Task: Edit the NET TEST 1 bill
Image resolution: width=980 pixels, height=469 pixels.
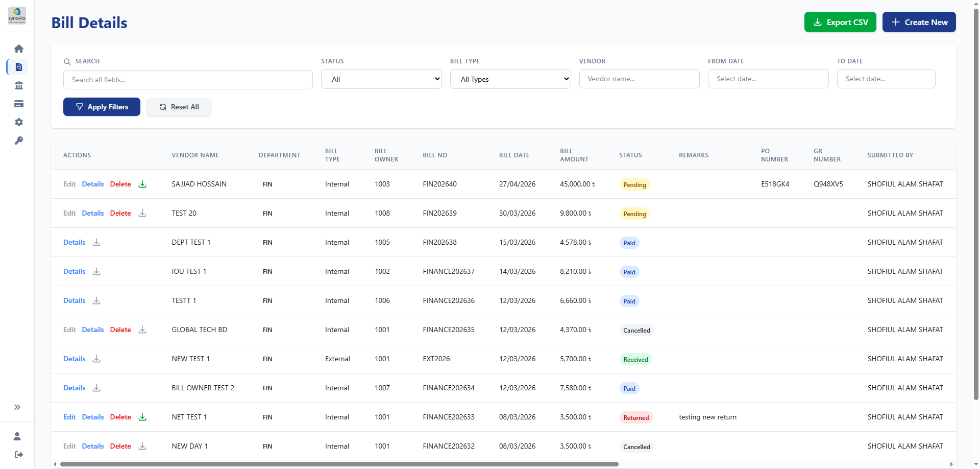Action: coord(69,417)
